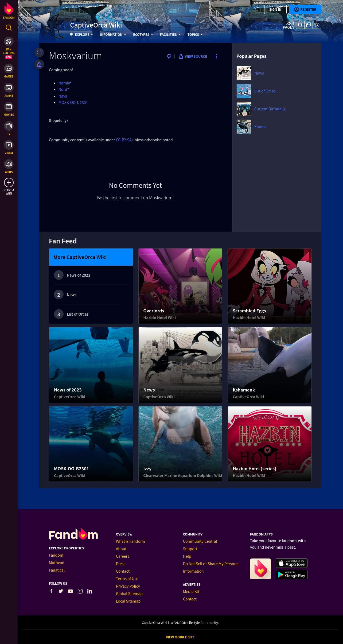Open the Kshamenk fan feed card
The width and height of the screenshot is (343, 644).
(270, 365)
